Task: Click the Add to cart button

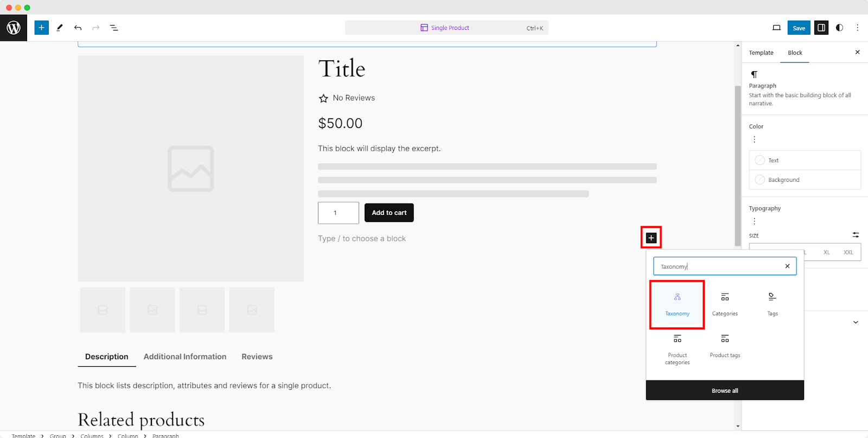Action: [x=389, y=213]
